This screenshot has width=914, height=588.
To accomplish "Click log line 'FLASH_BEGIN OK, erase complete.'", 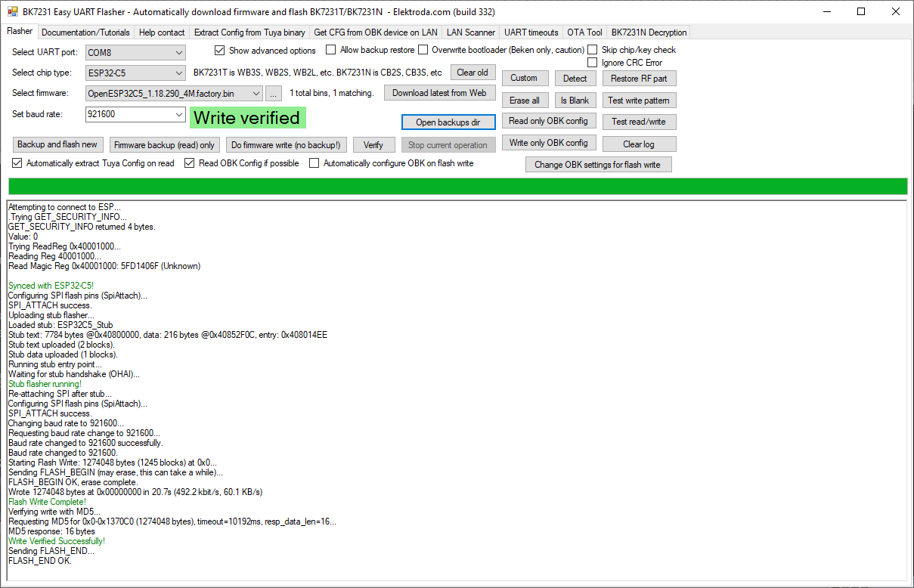I will point(73,482).
